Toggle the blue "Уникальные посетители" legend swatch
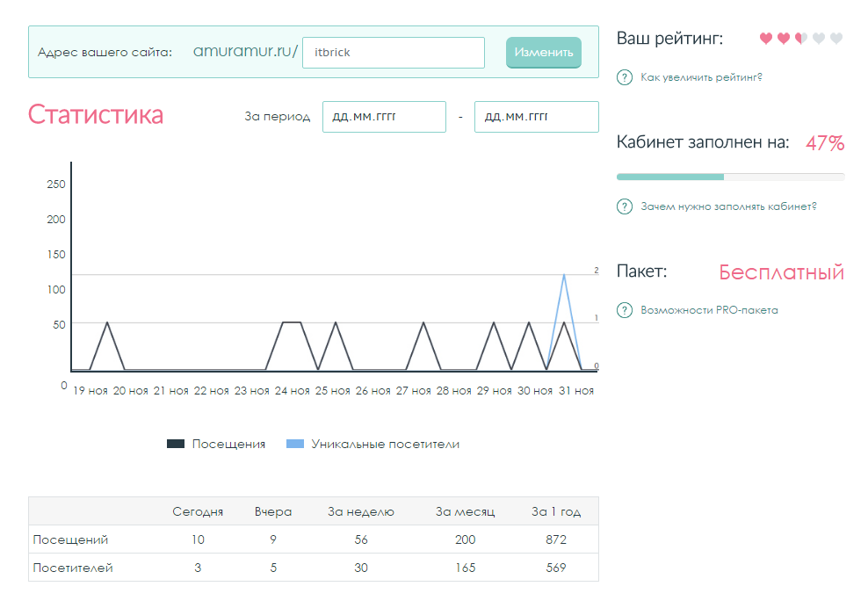Viewport: 868px width, 608px height. [x=295, y=445]
